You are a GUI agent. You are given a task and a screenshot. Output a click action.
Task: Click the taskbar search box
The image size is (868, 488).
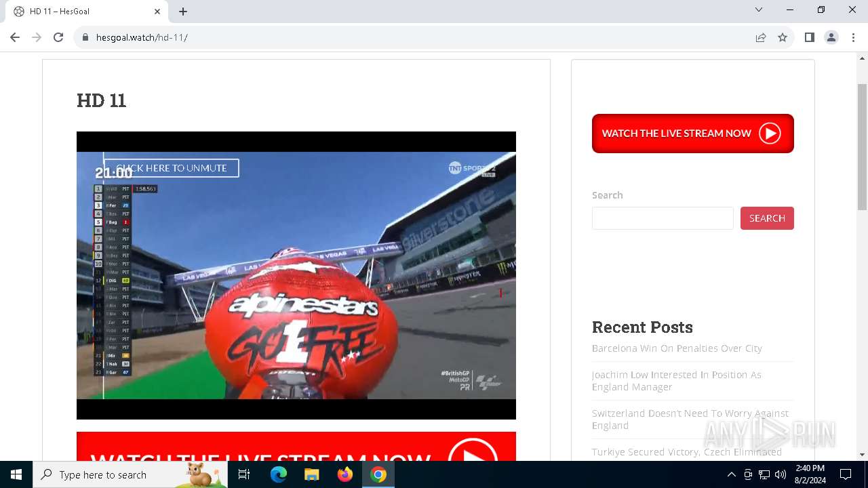pyautogui.click(x=130, y=474)
